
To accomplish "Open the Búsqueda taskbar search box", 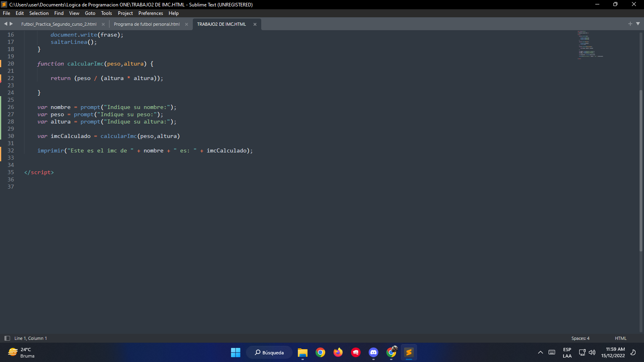I will tap(269, 352).
